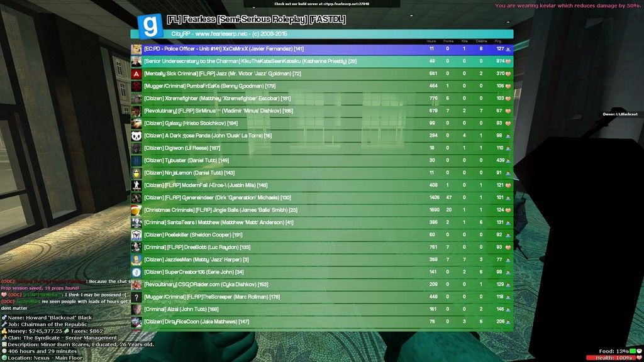Click the Hours column header
Screen dimensions: 644x362
click(431, 41)
